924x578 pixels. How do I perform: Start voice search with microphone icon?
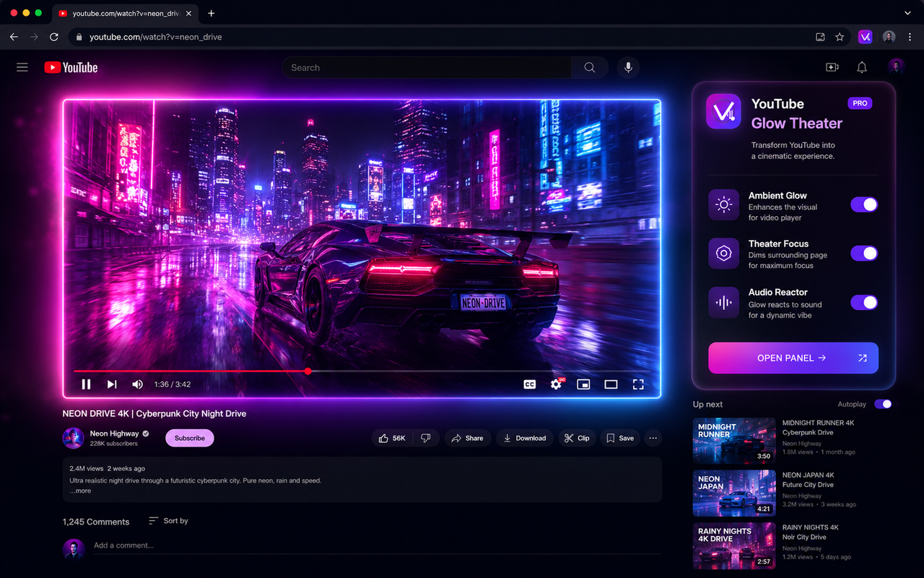[x=628, y=67]
